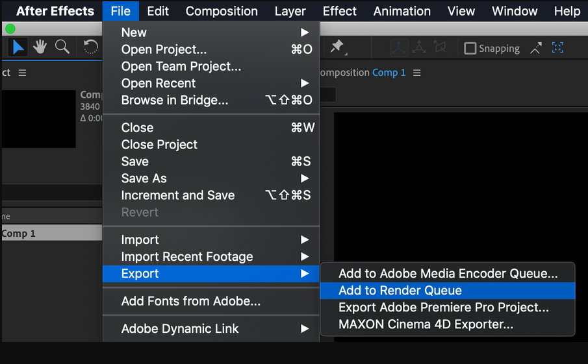This screenshot has height=364, width=588.
Task: Click the World Axis Mode icon
Action: click(419, 47)
